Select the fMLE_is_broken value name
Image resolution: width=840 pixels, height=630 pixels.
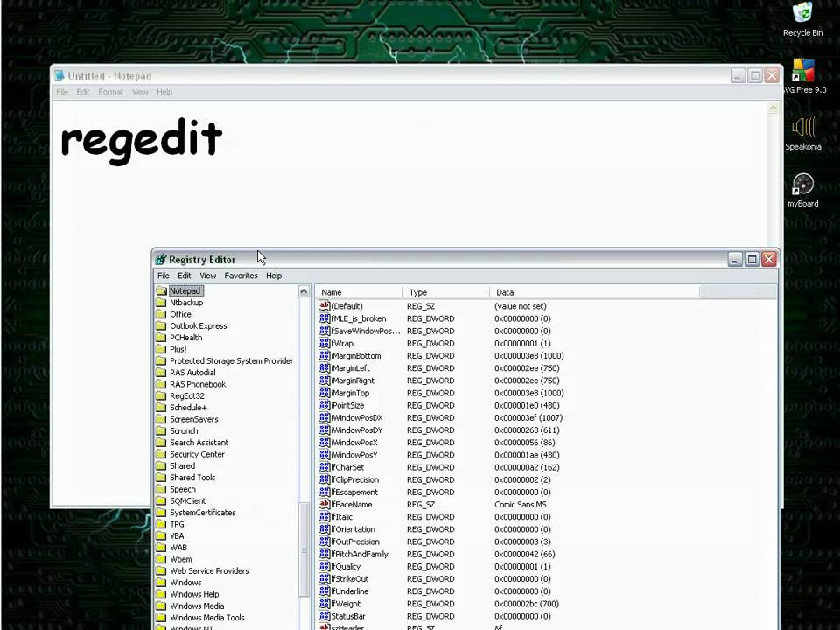(x=359, y=318)
